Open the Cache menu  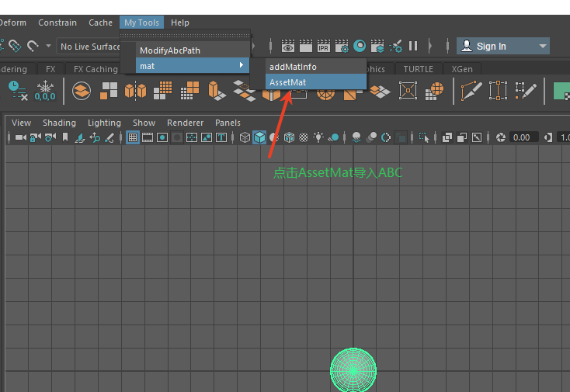(x=100, y=23)
